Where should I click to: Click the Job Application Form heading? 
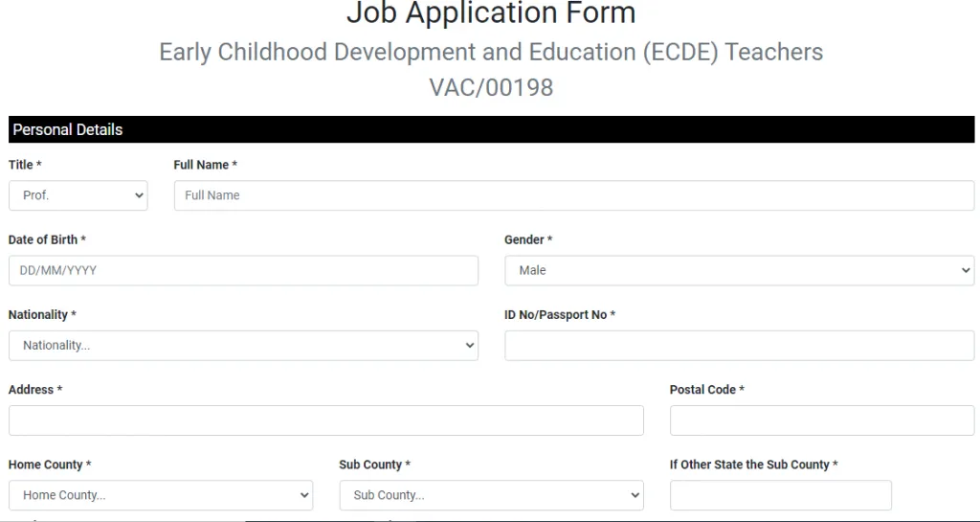[491, 13]
